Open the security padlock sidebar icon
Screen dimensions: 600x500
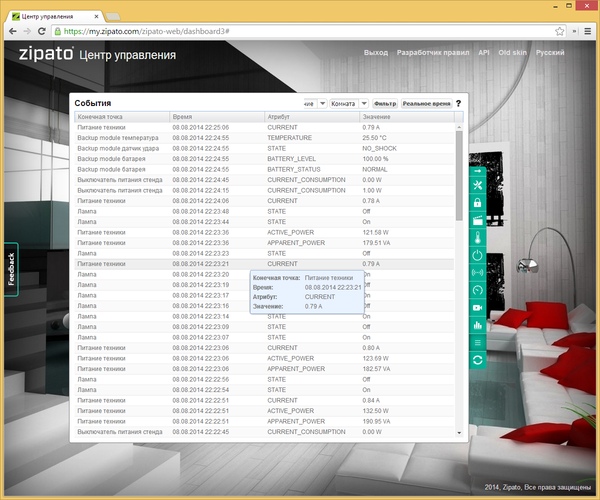(x=478, y=203)
